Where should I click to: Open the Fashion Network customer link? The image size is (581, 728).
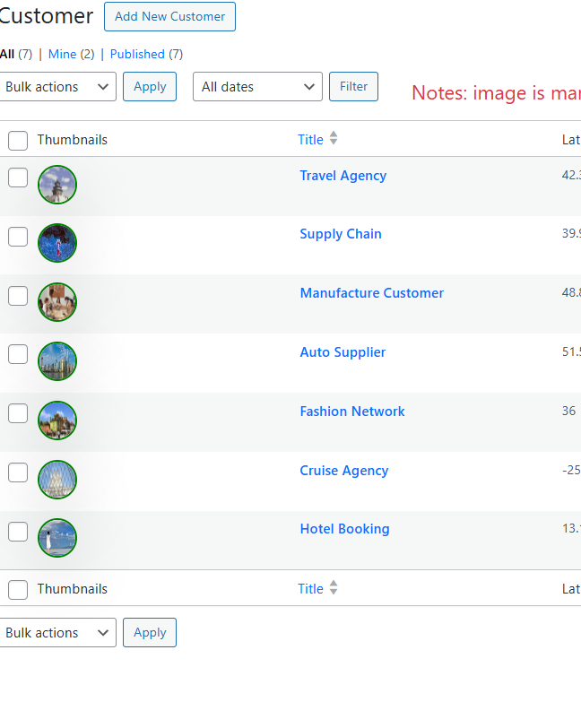click(352, 412)
